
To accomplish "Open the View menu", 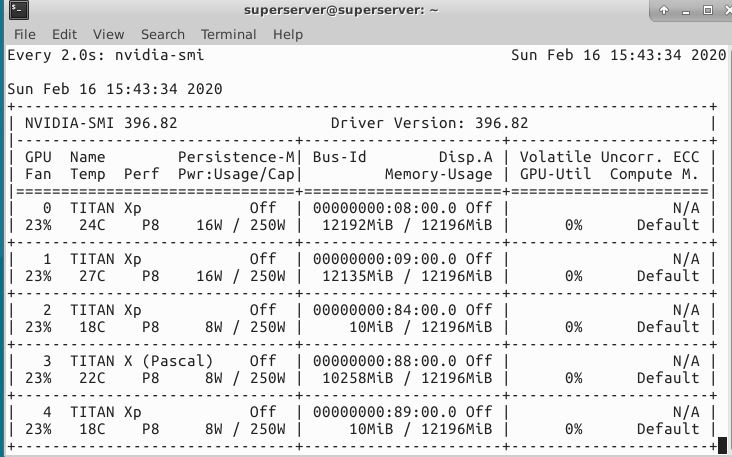I will (108, 34).
